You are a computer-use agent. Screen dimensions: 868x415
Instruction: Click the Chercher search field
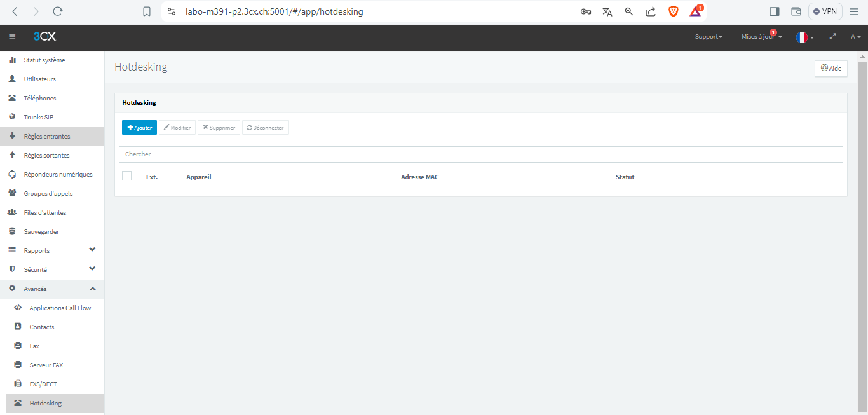click(x=480, y=154)
